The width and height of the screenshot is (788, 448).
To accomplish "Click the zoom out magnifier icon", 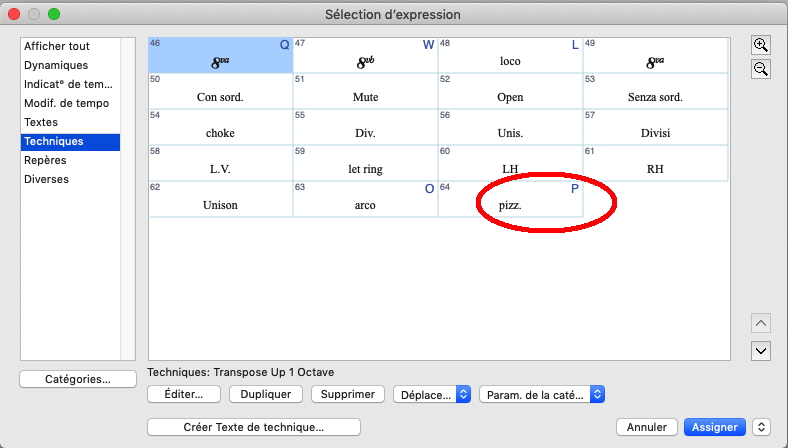I will coord(761,69).
